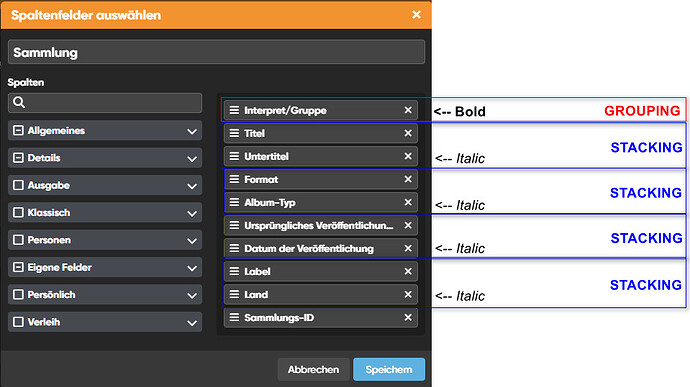Toggle the Allgemeines checkbox
690x387 pixels.
click(x=18, y=130)
